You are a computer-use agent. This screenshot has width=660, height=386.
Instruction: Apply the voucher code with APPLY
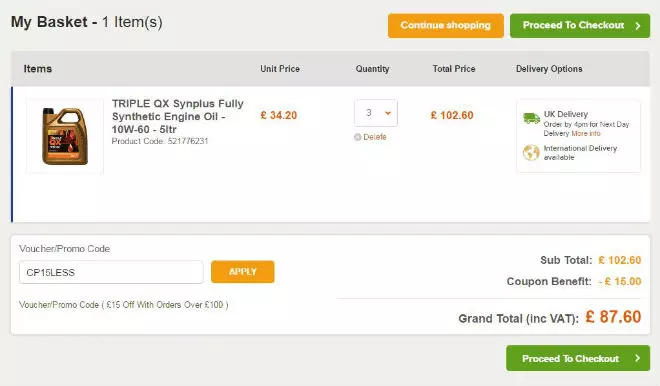[242, 272]
